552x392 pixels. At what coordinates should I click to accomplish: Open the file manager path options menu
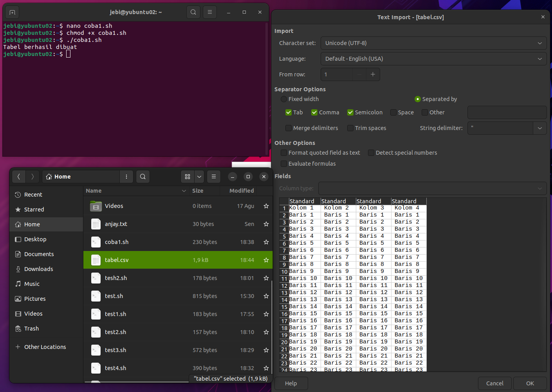[x=126, y=177]
